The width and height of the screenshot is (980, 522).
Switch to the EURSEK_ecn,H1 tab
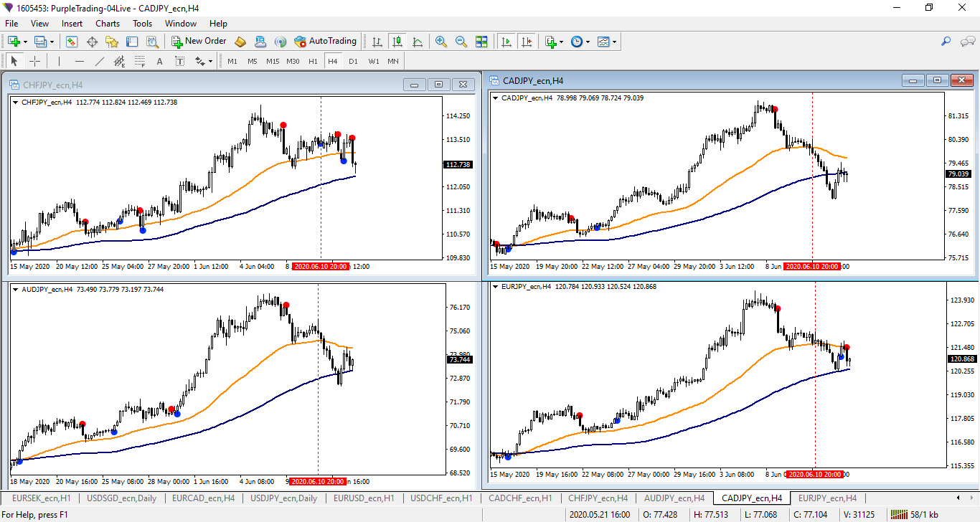(40, 498)
